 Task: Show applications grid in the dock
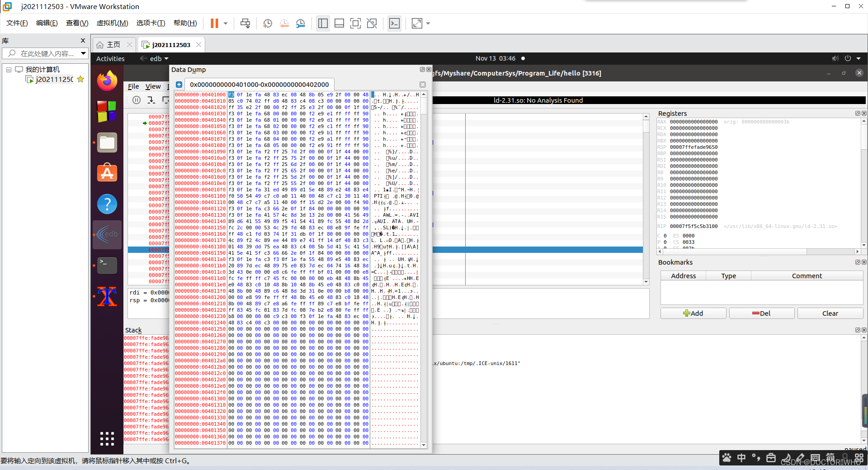click(x=107, y=439)
